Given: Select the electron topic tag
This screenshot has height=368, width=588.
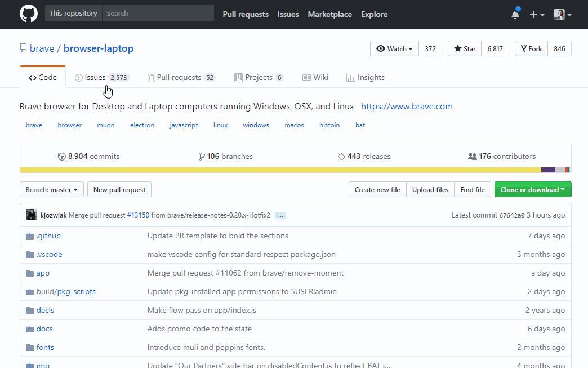Looking at the screenshot, I should click(142, 125).
